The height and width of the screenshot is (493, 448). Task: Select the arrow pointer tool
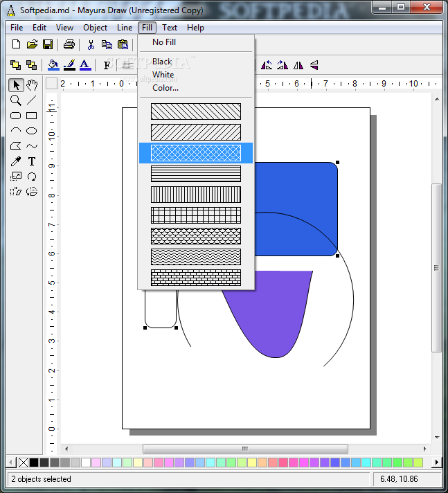[x=16, y=85]
